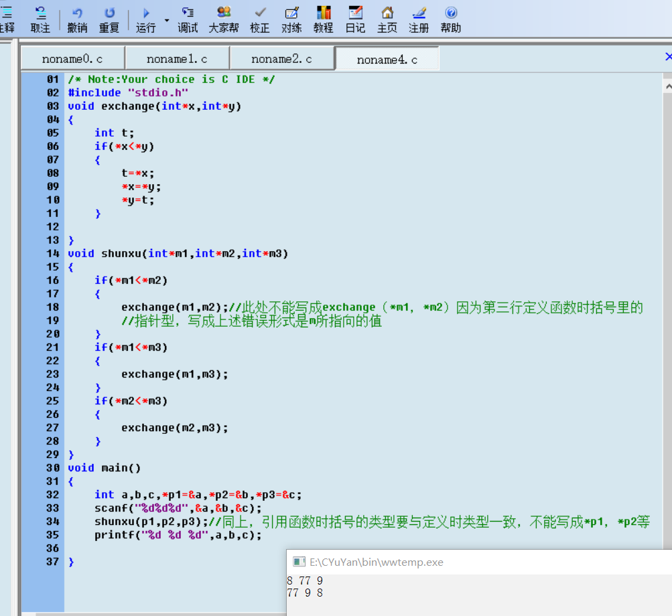Click the Note:Your choice is C IDE comment
Image resolution: width=672 pixels, height=616 pixels.
pos(171,79)
